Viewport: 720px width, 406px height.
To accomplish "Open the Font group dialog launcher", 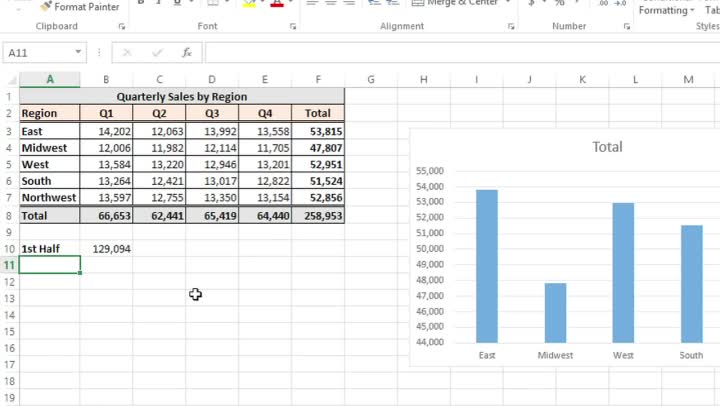I will click(x=293, y=27).
